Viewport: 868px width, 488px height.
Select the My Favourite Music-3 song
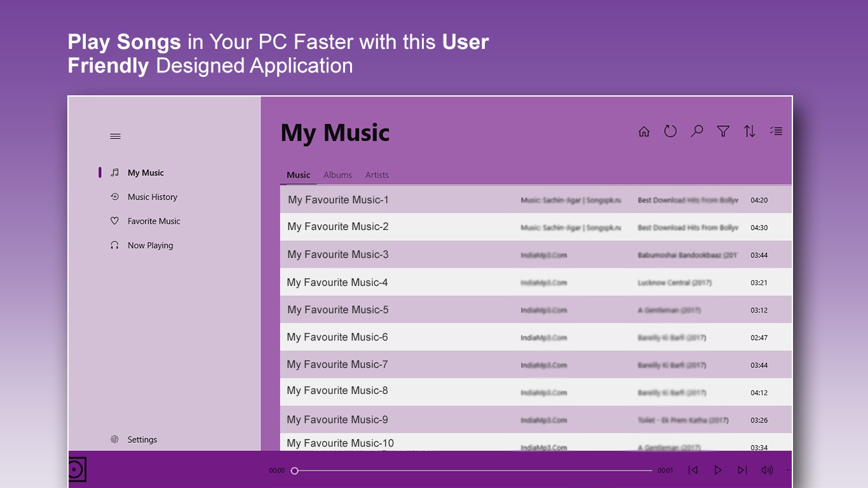(x=338, y=255)
